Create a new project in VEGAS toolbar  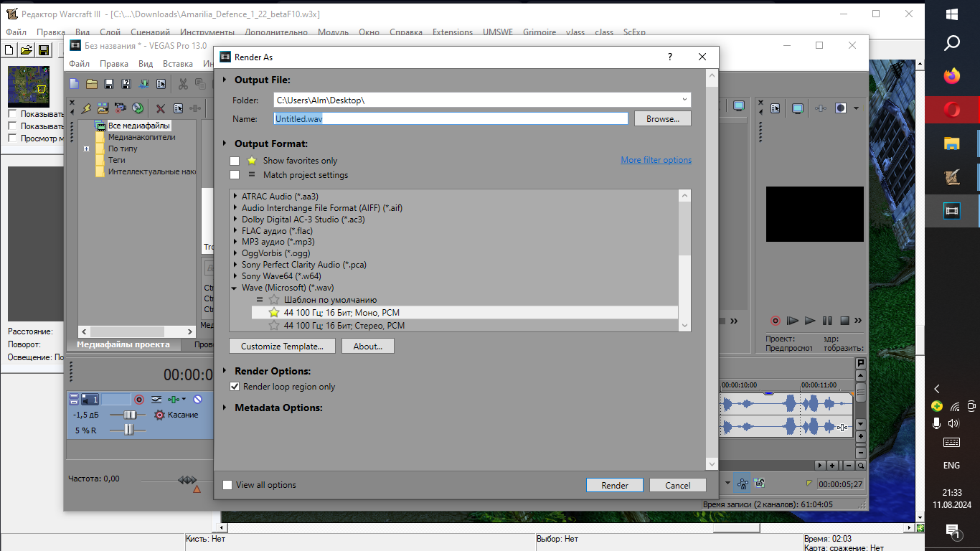pyautogui.click(x=74, y=85)
